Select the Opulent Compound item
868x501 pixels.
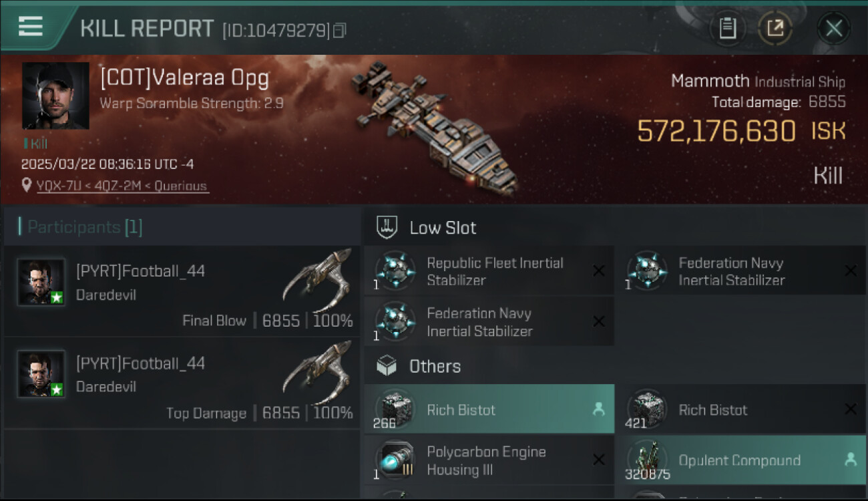739,460
